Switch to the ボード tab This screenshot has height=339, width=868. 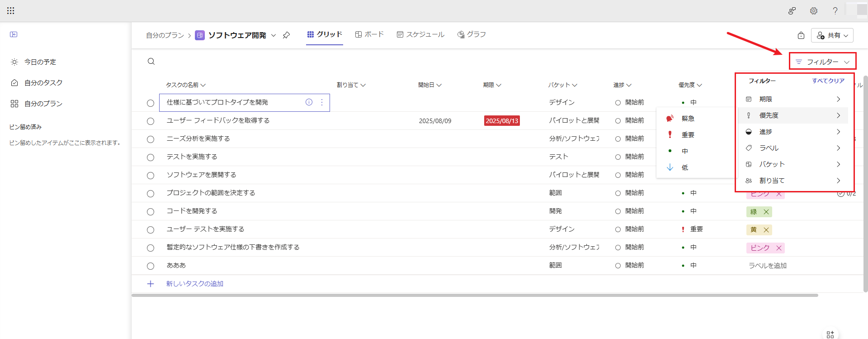click(369, 34)
